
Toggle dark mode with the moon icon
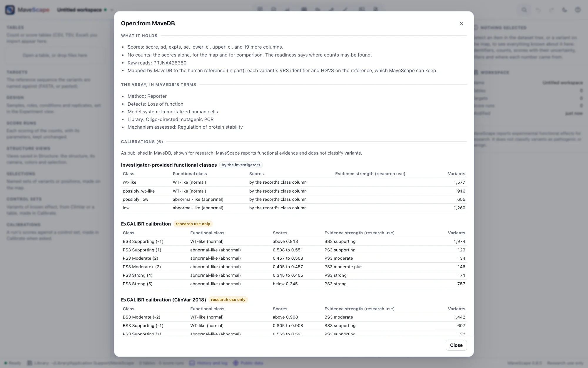(564, 10)
